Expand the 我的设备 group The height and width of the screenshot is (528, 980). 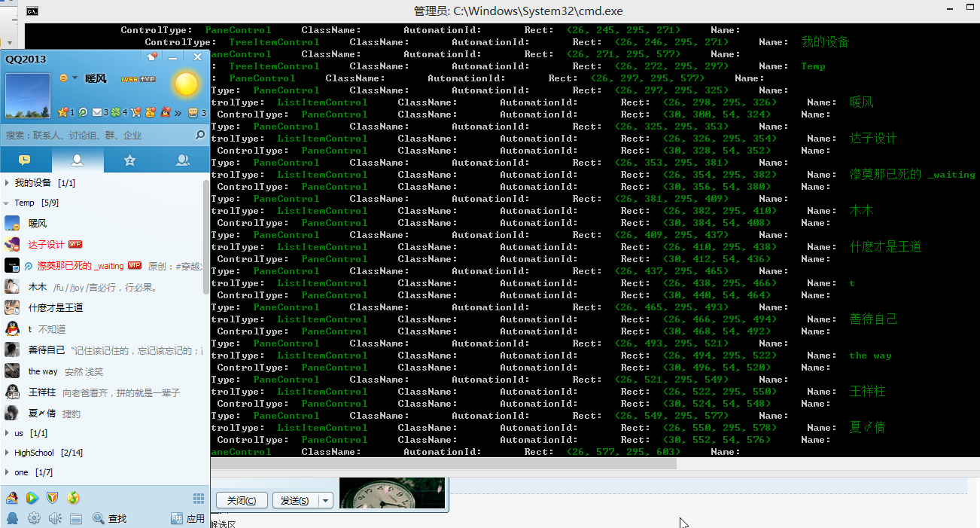coord(8,183)
